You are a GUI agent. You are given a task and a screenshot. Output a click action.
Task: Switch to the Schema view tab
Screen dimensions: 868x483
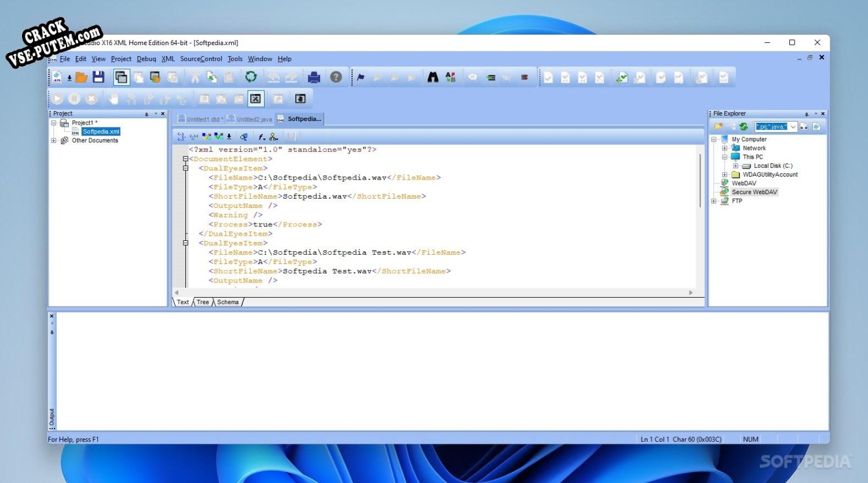[228, 302]
